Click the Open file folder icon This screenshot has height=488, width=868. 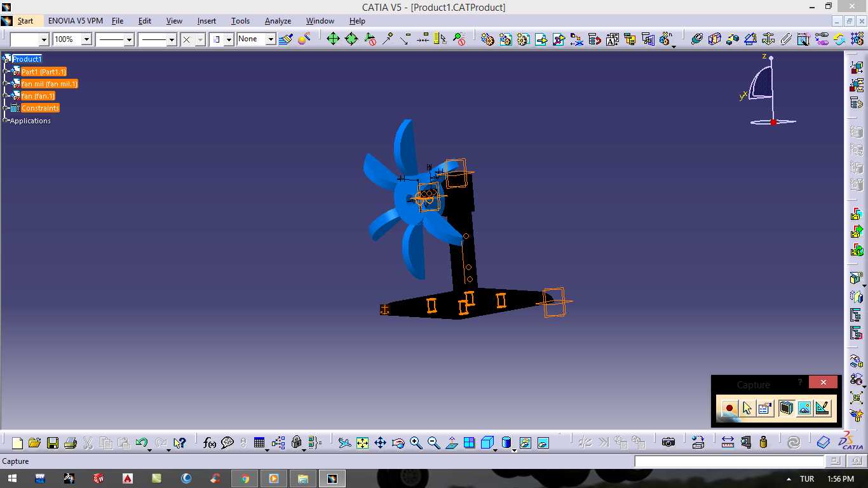click(x=34, y=443)
